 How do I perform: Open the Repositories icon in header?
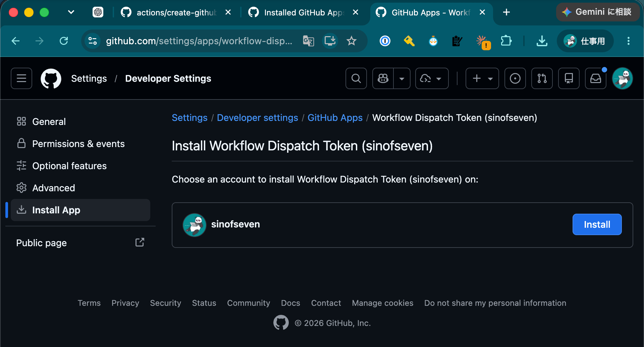[569, 78]
